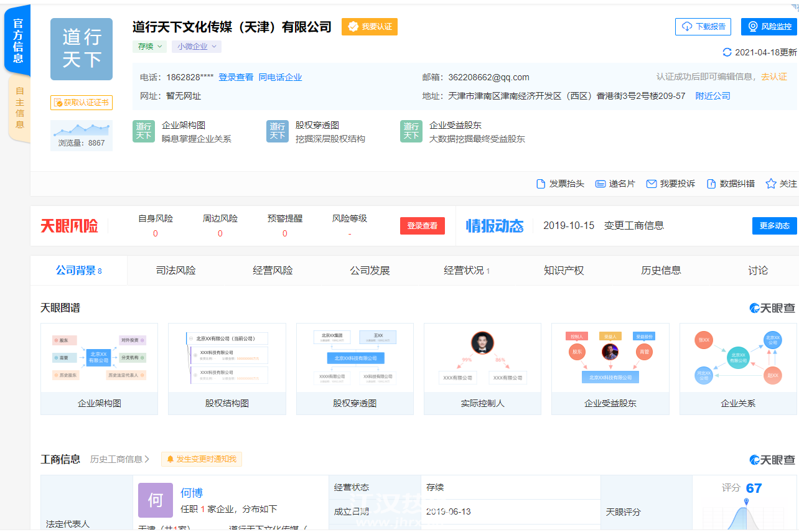This screenshot has height=532, width=799.
Task: Click the certificate icon in 获取认证证书
Action: 58,103
